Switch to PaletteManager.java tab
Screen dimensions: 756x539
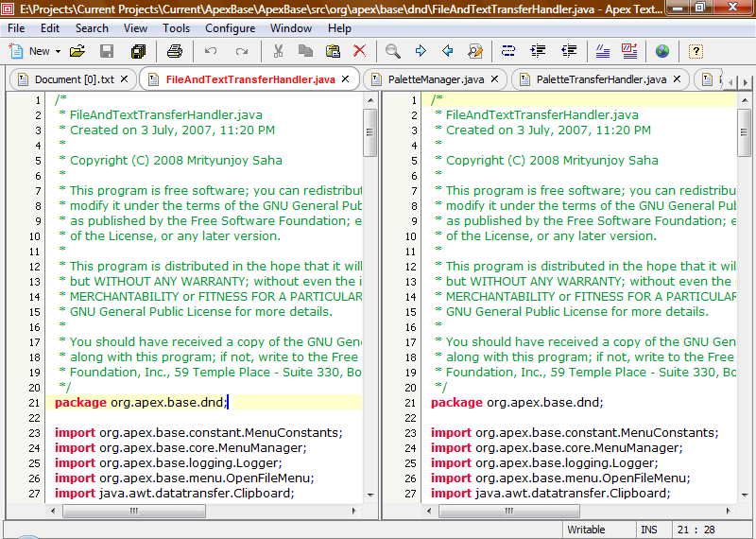(x=436, y=79)
